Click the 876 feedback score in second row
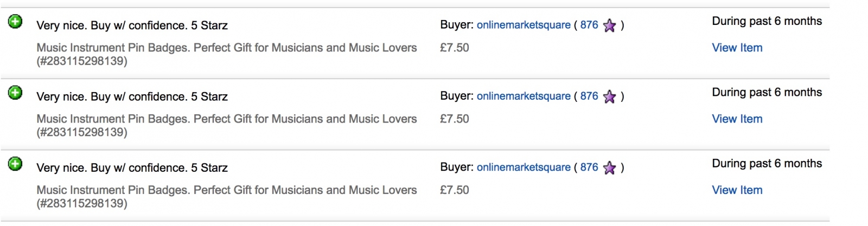The width and height of the screenshot is (868, 226). (589, 96)
